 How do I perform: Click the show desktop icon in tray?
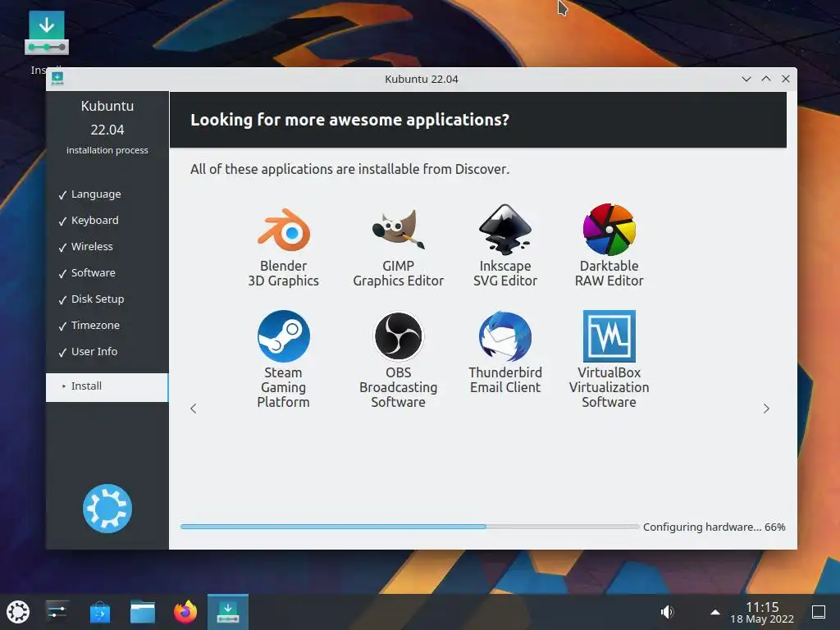pyautogui.click(x=819, y=612)
